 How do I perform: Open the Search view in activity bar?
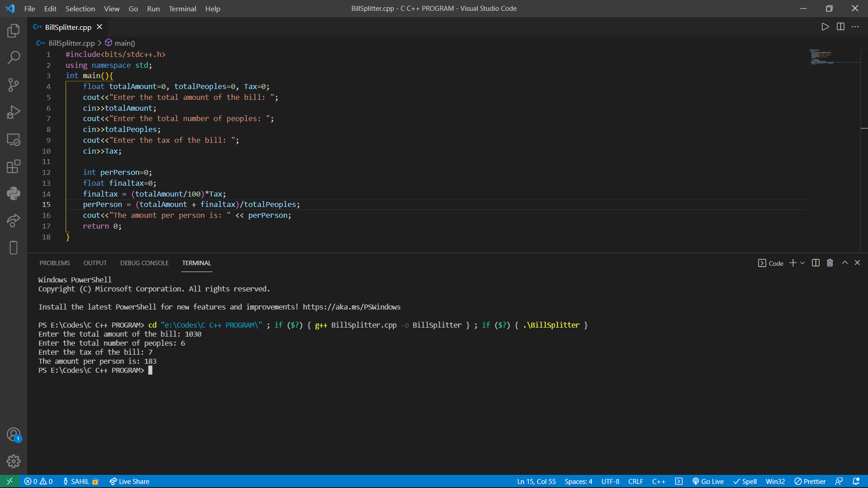click(14, 58)
